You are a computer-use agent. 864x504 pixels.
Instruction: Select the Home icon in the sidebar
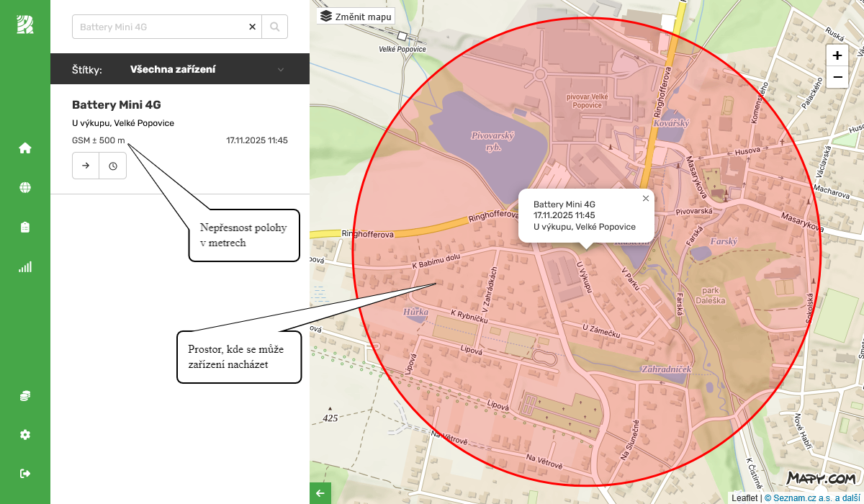click(x=24, y=147)
